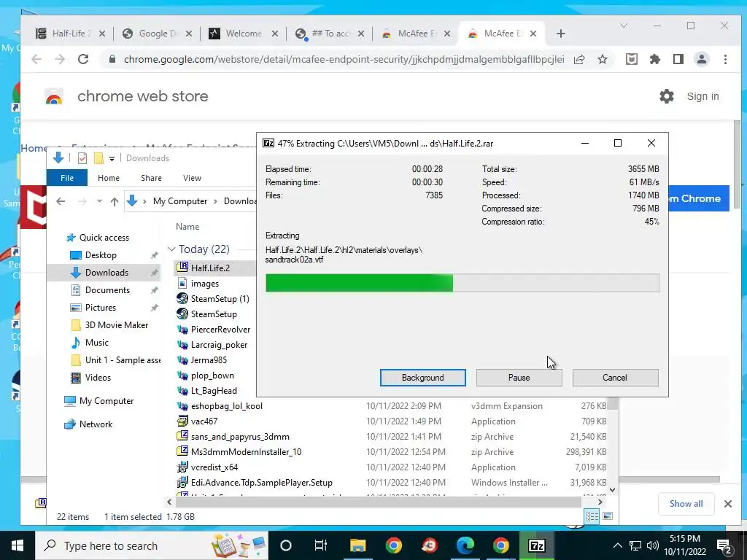Click Show all downloads in Chrome

[686, 503]
